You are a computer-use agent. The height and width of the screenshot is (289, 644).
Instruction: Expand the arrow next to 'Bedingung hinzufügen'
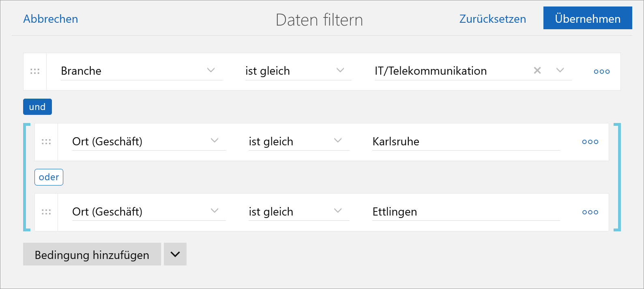click(x=175, y=254)
